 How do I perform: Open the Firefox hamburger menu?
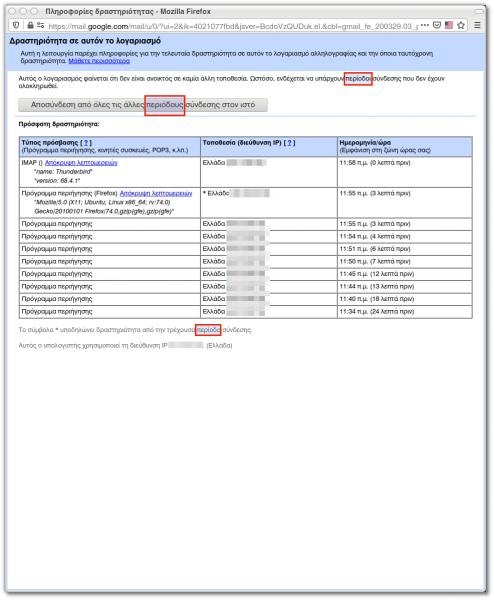point(477,25)
